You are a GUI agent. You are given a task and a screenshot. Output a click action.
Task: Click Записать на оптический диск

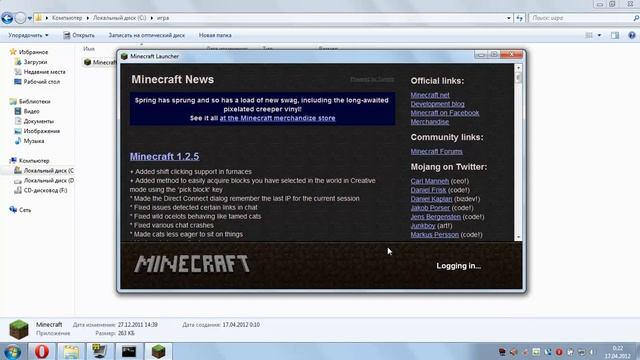(147, 36)
